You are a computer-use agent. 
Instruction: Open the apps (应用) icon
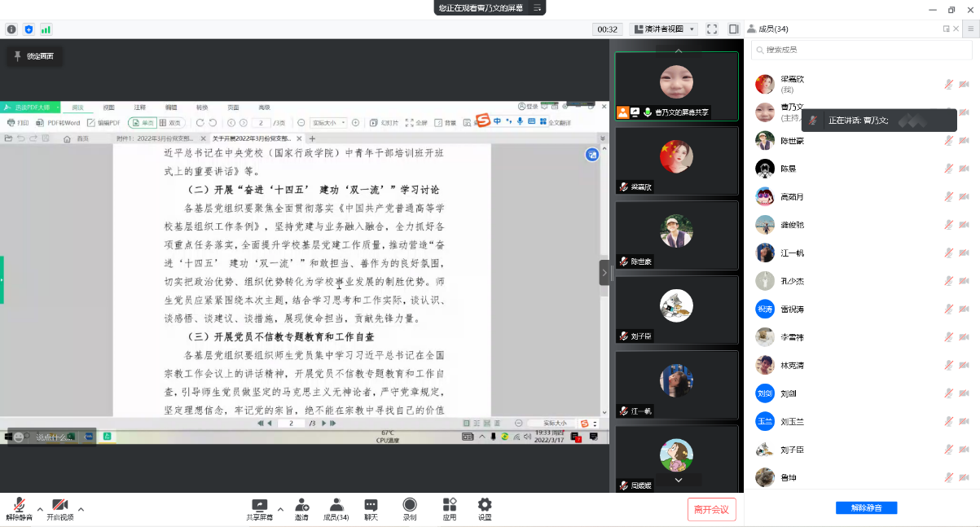coord(450,509)
